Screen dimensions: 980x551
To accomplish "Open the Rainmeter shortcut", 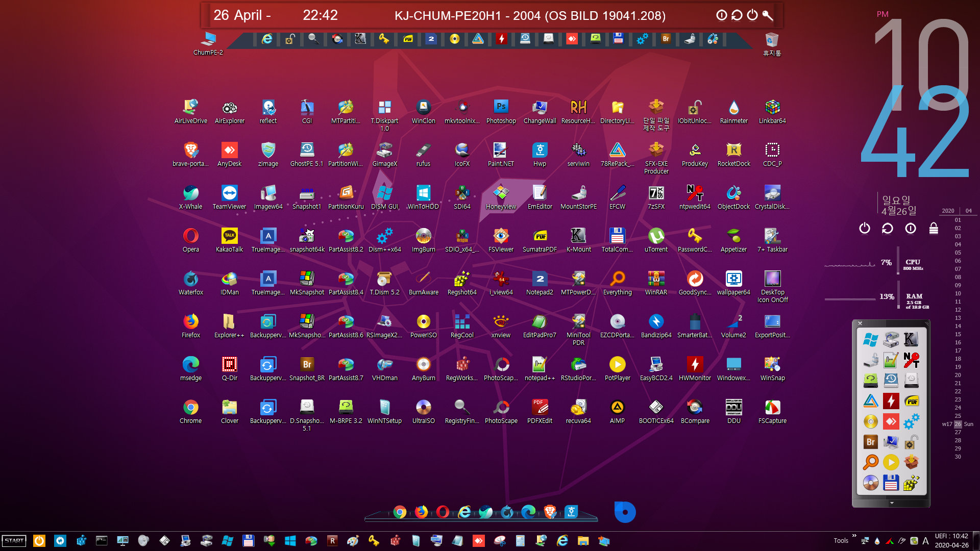I will (734, 112).
